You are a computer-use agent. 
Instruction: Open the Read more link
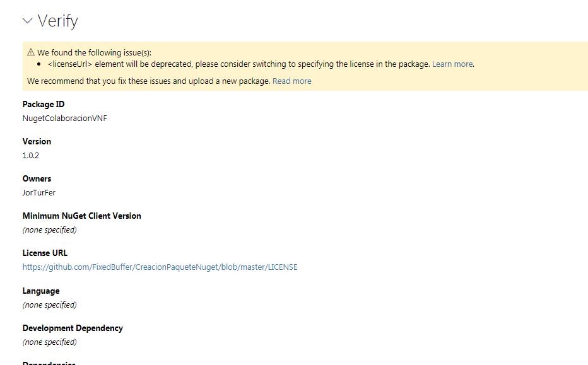(x=291, y=81)
